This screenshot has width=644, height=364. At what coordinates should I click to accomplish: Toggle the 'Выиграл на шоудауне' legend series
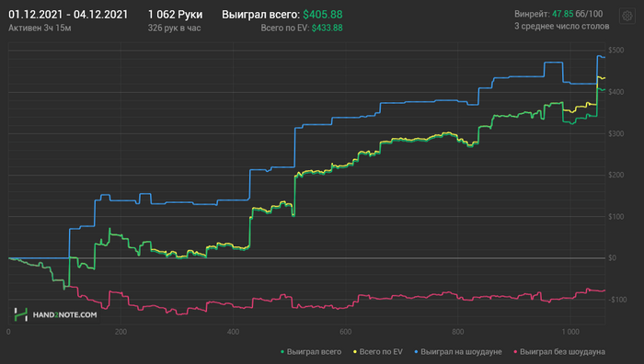click(x=458, y=352)
